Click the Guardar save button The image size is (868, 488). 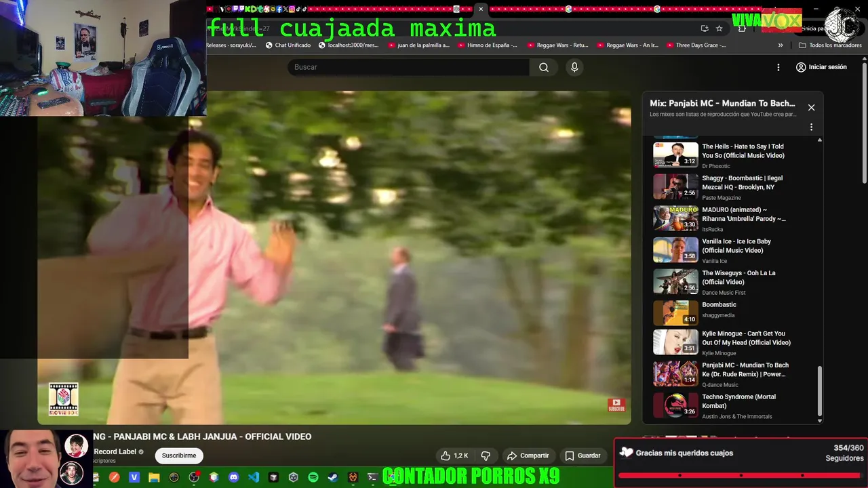[583, 455]
